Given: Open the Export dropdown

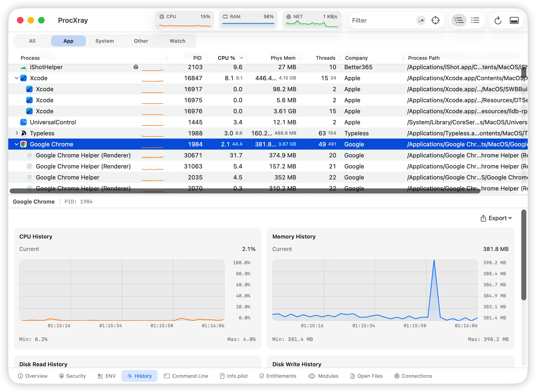Looking at the screenshot, I should coord(496,218).
